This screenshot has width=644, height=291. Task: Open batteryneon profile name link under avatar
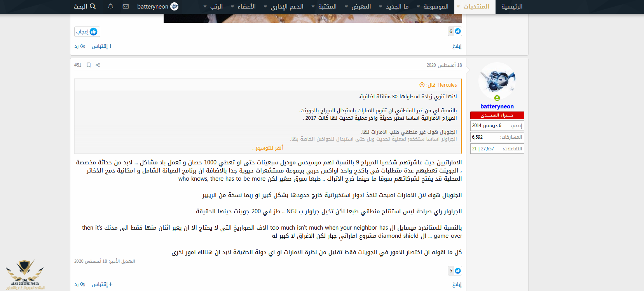point(497,106)
